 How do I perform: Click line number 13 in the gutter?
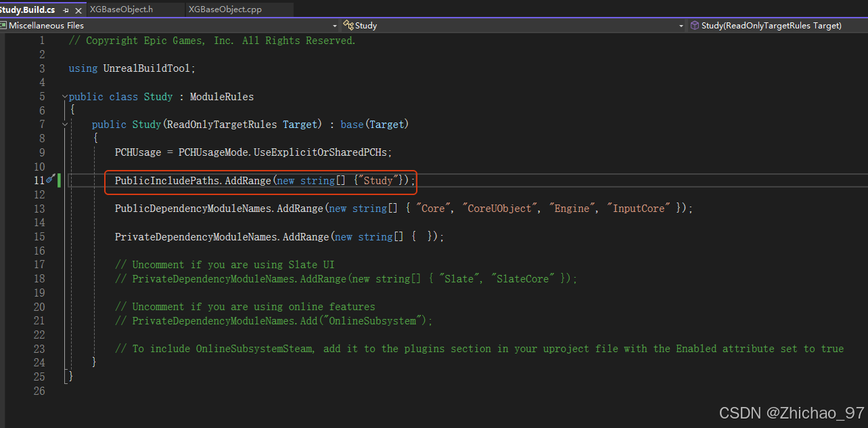coord(39,209)
